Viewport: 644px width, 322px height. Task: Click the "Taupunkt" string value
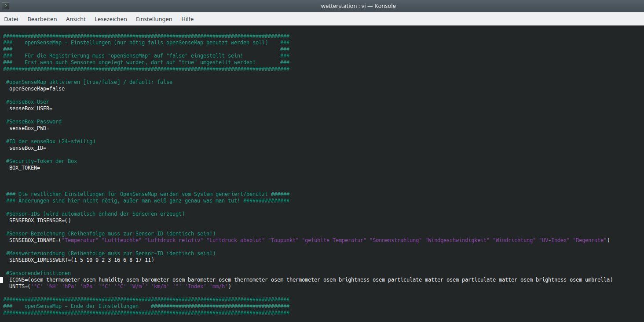pos(283,240)
